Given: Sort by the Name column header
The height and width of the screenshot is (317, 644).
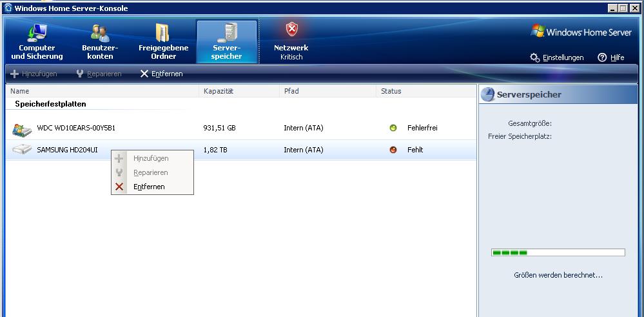Looking at the screenshot, I should [x=102, y=91].
